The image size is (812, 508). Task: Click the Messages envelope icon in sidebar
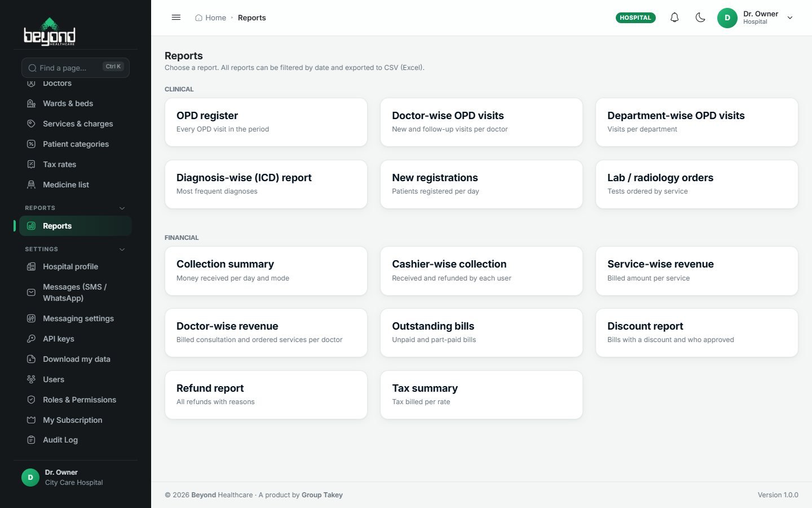(32, 292)
